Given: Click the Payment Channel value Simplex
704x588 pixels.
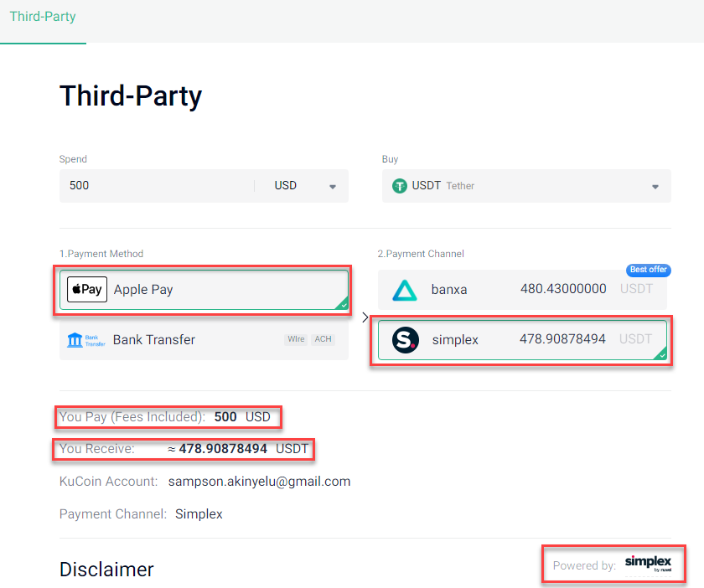Looking at the screenshot, I should [199, 514].
